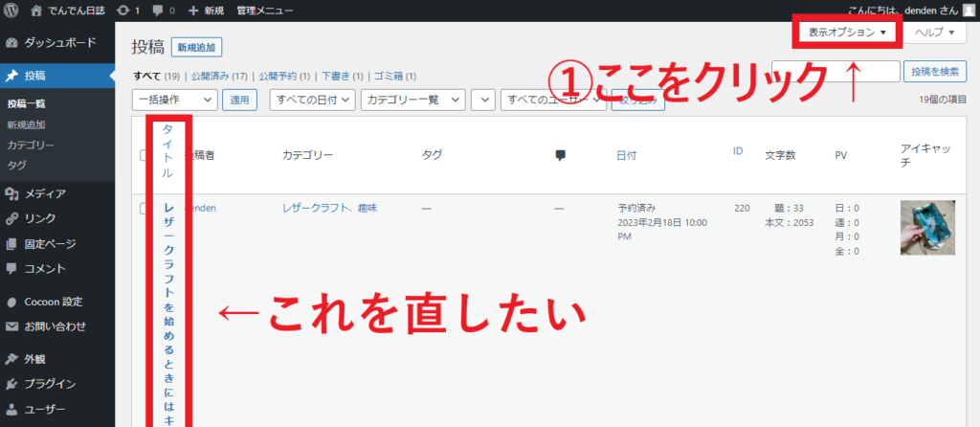Expand the 表示オプション panel
Viewport: 980px width, 427px height.
(848, 33)
